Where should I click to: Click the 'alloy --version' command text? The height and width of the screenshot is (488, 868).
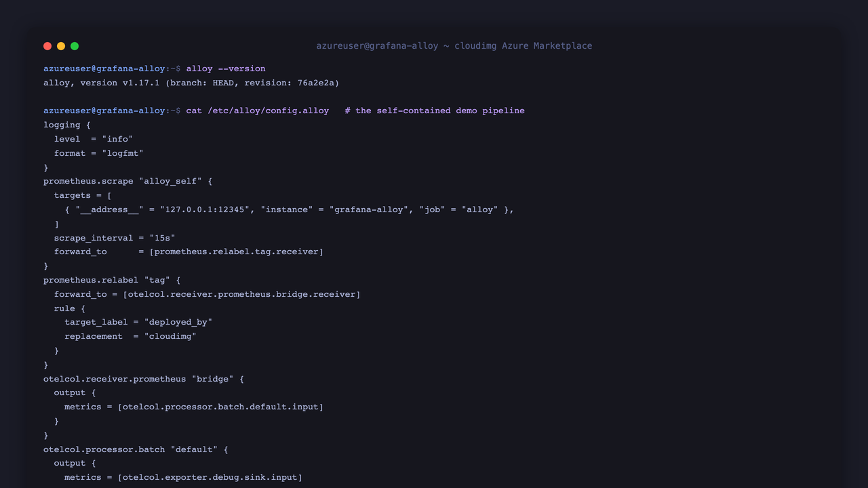[x=226, y=68]
